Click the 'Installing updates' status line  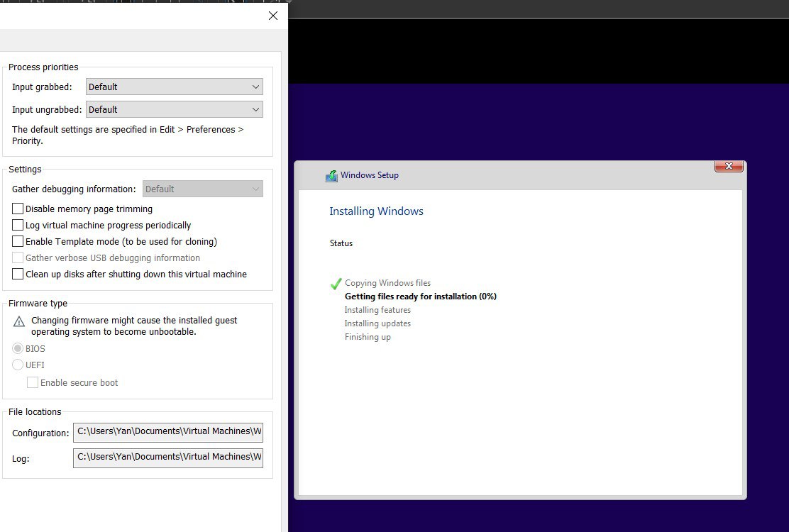pos(377,323)
